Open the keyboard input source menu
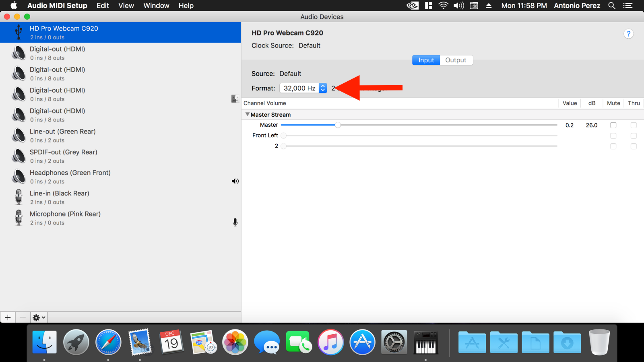This screenshot has width=644, height=362. [474, 6]
